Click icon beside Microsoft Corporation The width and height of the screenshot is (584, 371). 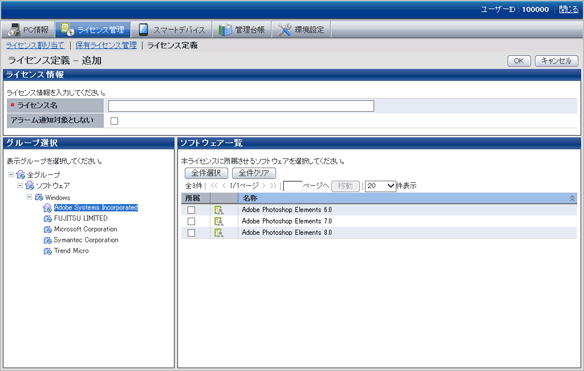point(48,229)
